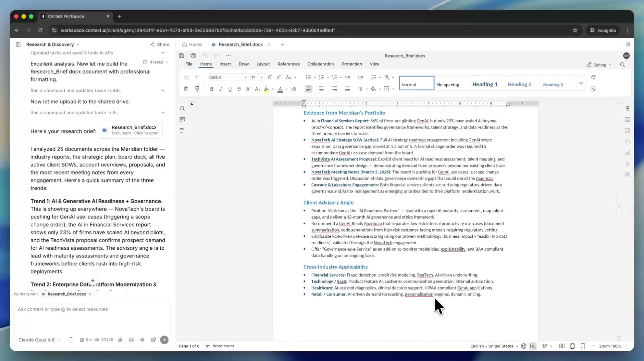Bookmark this page with the star icon

tap(575, 30)
